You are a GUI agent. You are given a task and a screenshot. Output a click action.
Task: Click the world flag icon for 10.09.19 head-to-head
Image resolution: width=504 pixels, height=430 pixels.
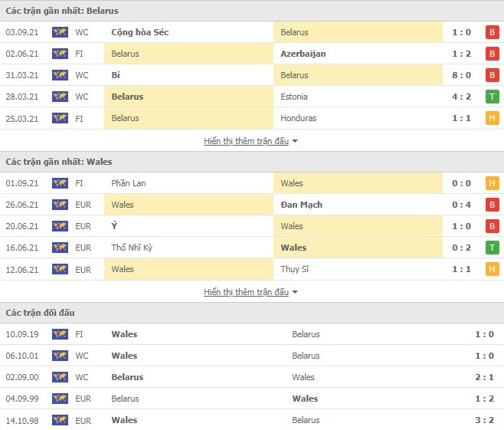60,334
